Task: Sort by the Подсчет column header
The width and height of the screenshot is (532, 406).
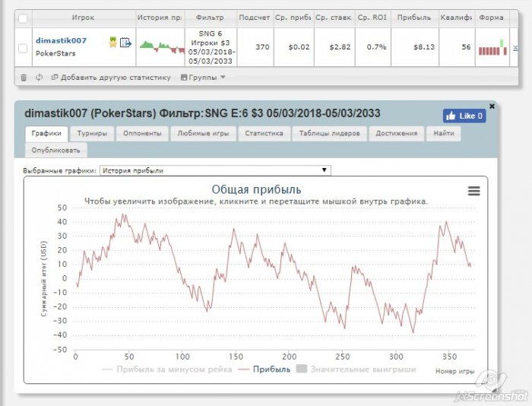Action: point(255,17)
